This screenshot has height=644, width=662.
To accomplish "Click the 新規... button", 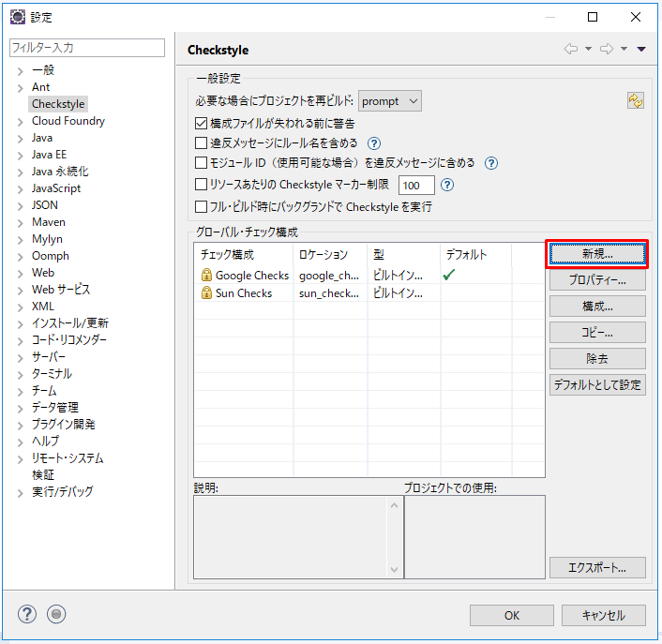I will click(x=597, y=254).
